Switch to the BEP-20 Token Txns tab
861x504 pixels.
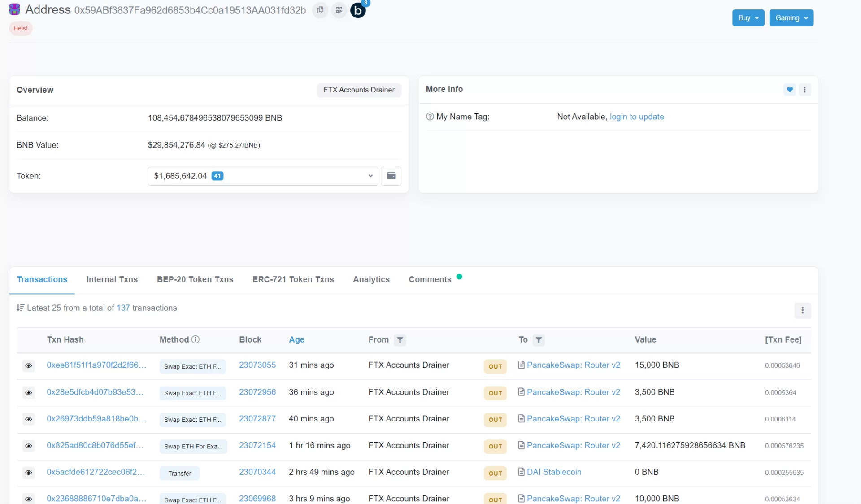[195, 280]
